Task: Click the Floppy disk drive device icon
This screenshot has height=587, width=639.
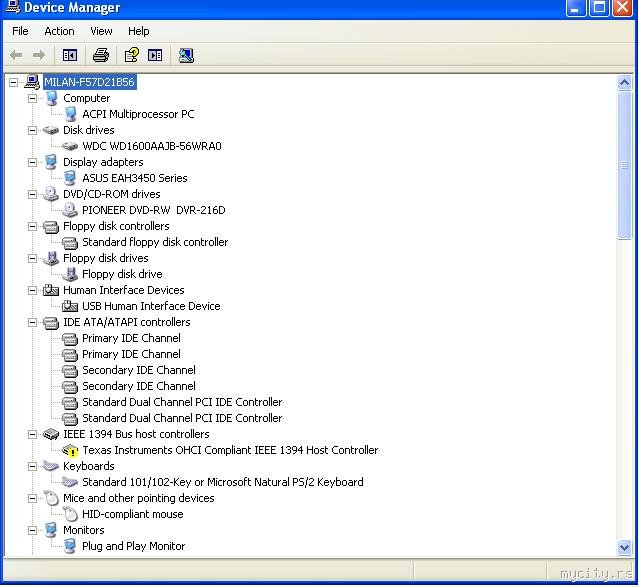Action: point(70,274)
